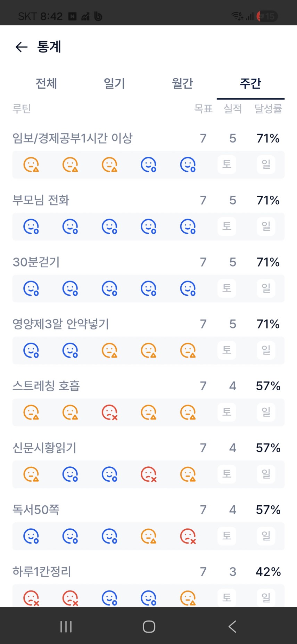Image resolution: width=297 pixels, height=644 pixels.
Task: Tap the 달성률 column header
Action: click(x=268, y=109)
